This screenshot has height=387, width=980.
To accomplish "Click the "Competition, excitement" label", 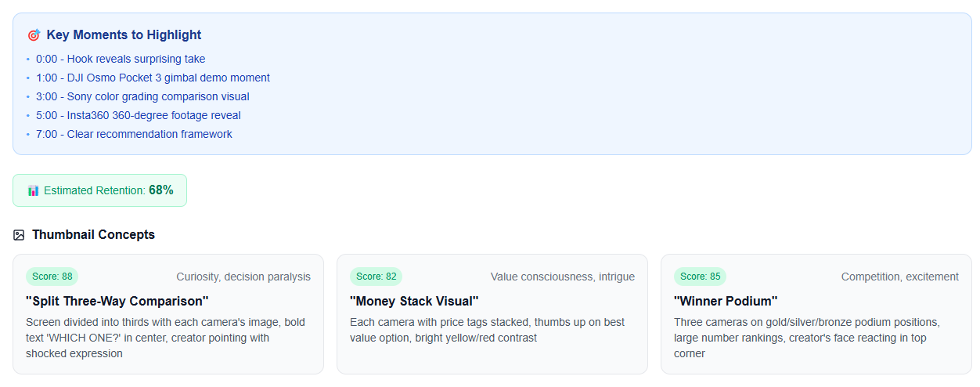I will click(x=900, y=277).
